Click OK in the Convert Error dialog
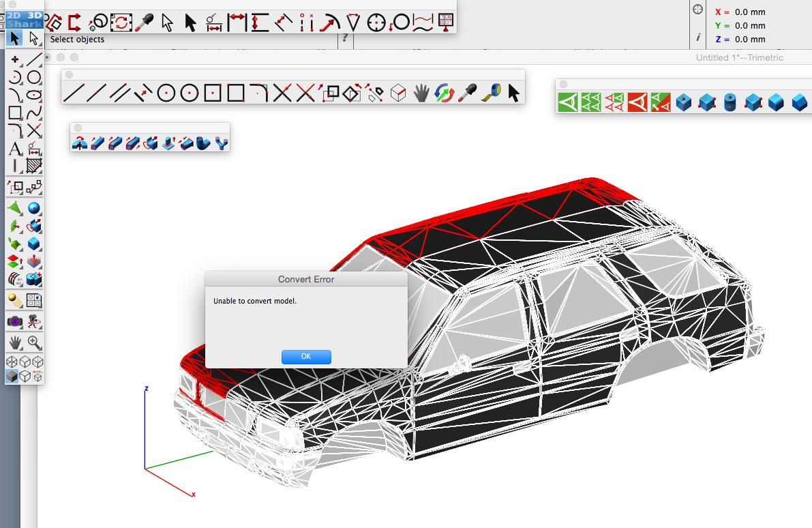This screenshot has width=812, height=528. point(306,357)
